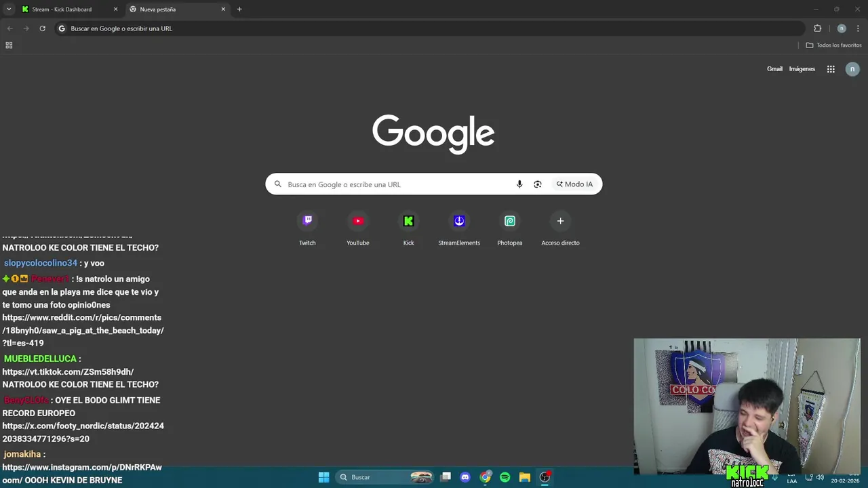Go to Gmail
Viewport: 868px width, 488px height.
pos(774,69)
